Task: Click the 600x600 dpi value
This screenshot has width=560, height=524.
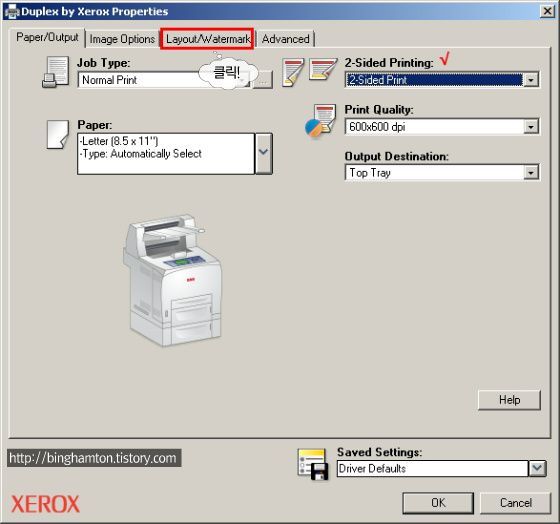Action: (377, 127)
